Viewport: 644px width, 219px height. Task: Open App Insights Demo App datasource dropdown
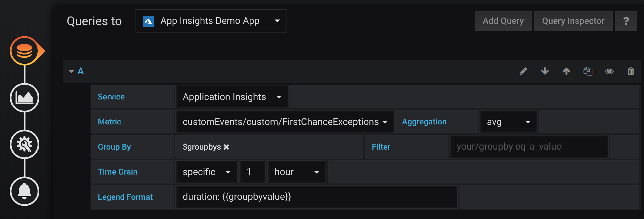click(211, 21)
